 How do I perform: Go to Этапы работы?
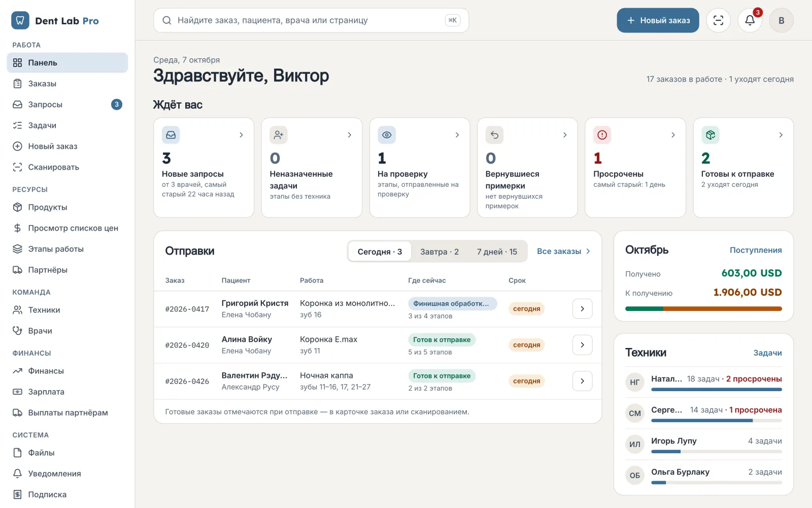point(67,249)
